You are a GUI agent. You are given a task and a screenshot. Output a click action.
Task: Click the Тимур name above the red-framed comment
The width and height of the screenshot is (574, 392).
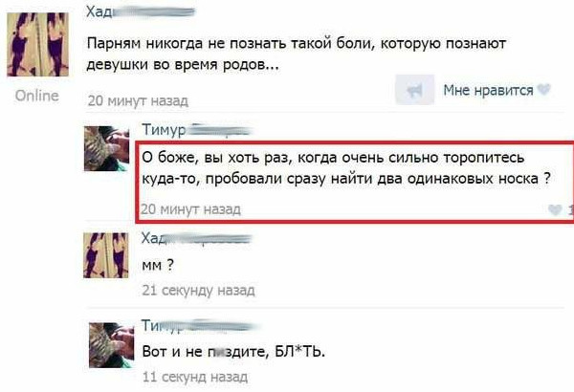tap(198, 130)
